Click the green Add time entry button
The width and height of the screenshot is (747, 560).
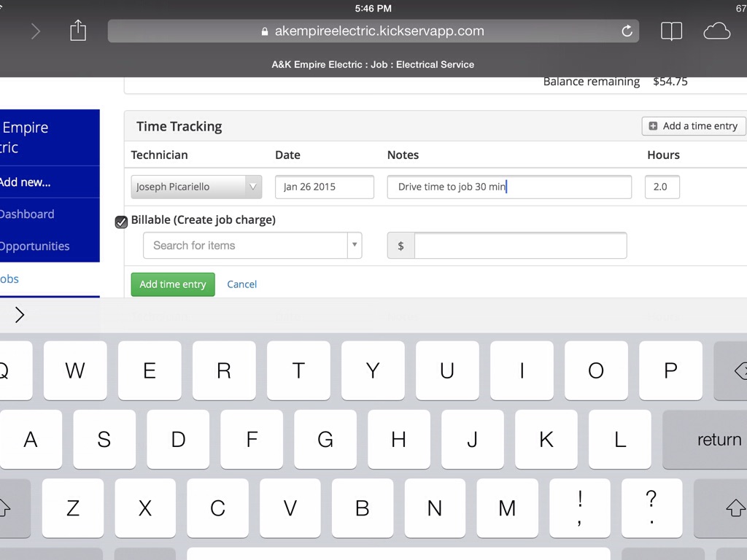173,284
